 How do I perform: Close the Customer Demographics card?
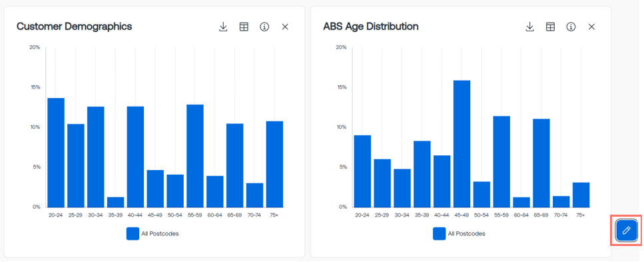[285, 27]
